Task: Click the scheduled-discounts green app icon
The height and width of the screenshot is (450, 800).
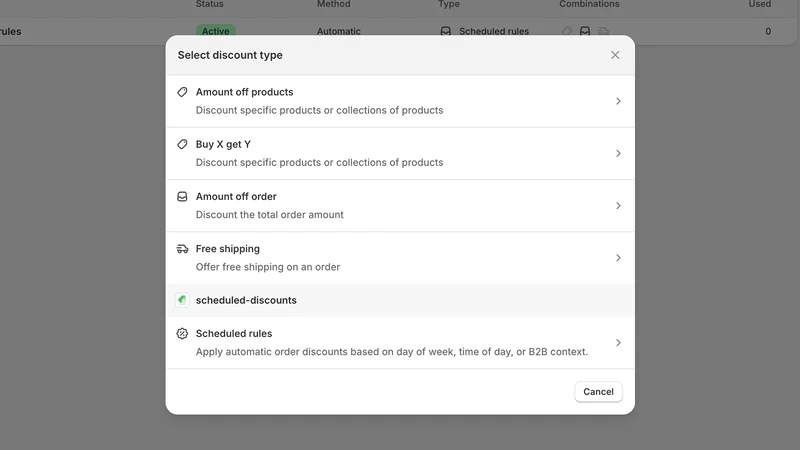Action: click(x=182, y=300)
